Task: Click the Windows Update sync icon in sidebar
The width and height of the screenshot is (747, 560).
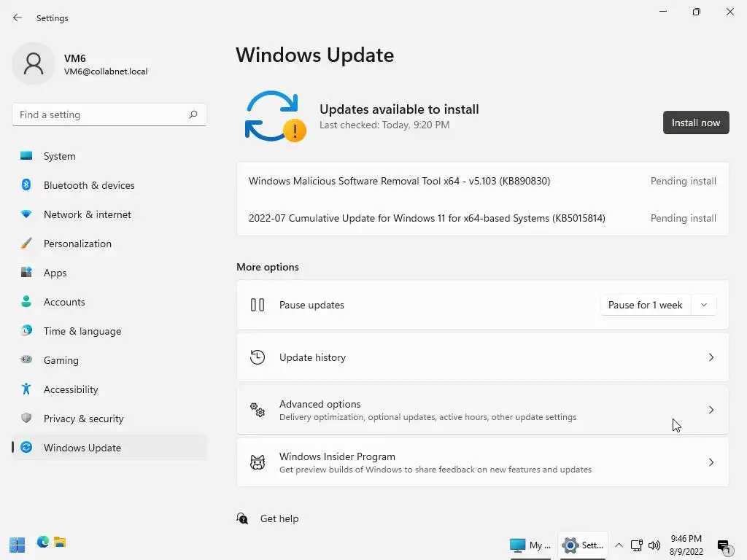Action: 26,447
